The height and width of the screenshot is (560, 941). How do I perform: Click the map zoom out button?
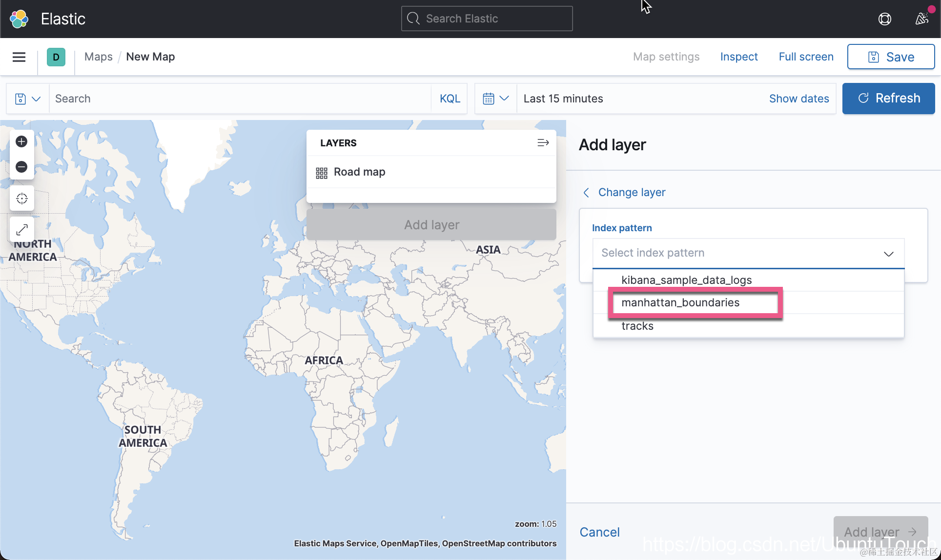point(21,167)
